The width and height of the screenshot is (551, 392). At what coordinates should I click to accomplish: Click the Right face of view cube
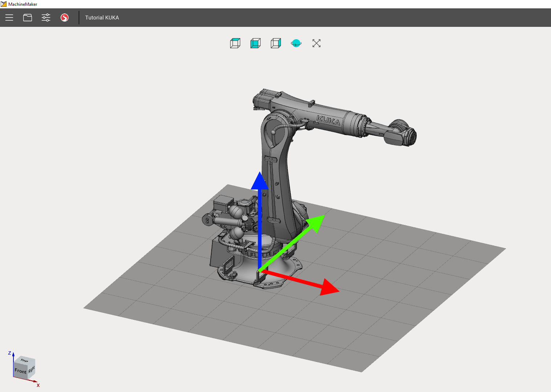[32, 369]
